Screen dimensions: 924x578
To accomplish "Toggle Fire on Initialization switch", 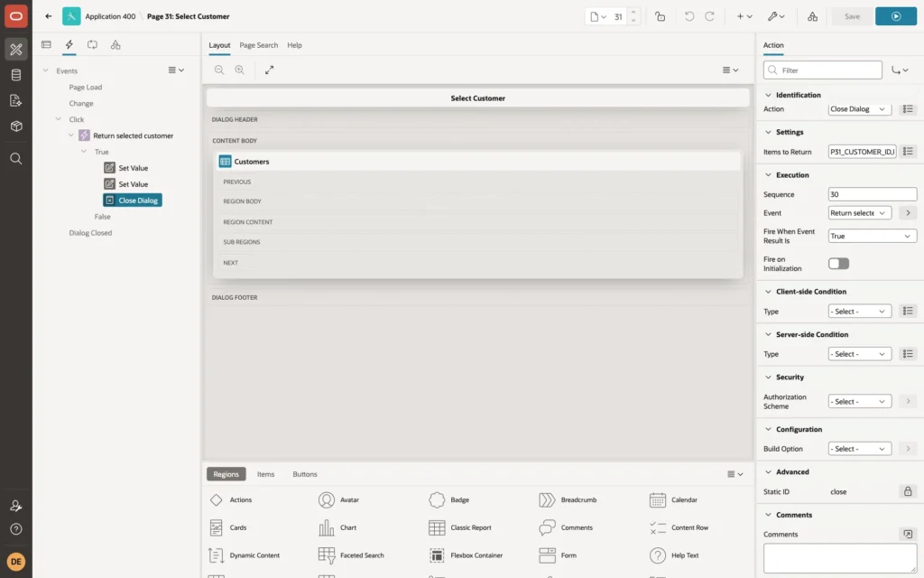I will (x=838, y=263).
